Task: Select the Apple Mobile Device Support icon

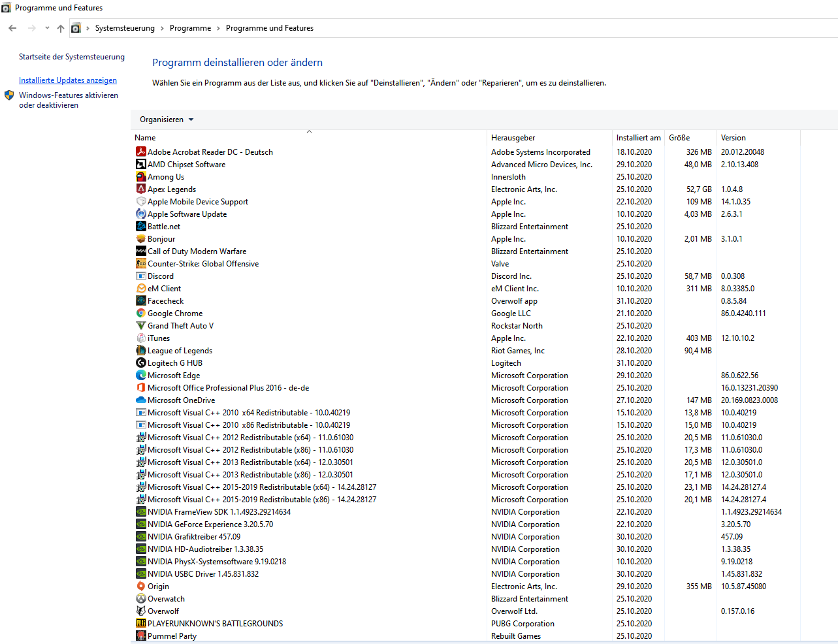Action: click(x=140, y=201)
